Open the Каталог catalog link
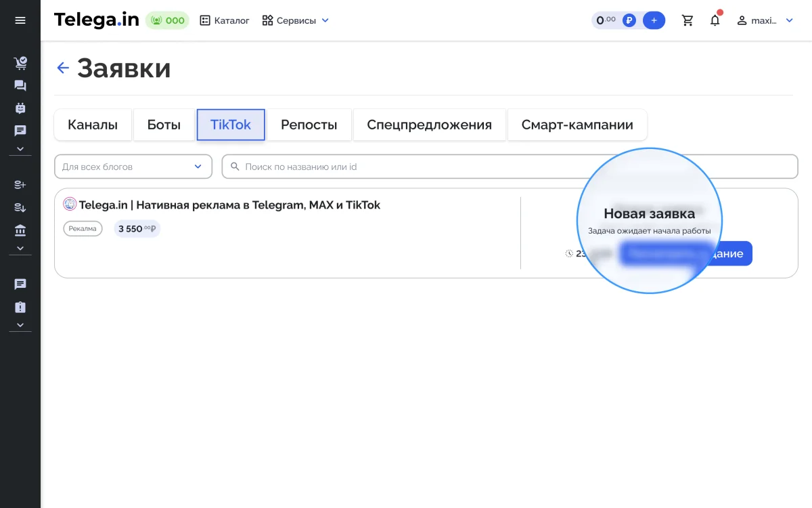Image resolution: width=812 pixels, height=508 pixels. [225, 20]
